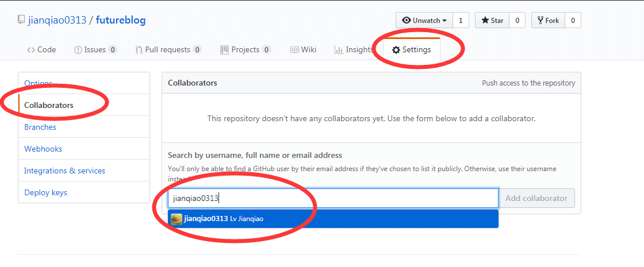The image size is (644, 267).
Task: Switch to the Issues tab
Action: (x=95, y=49)
